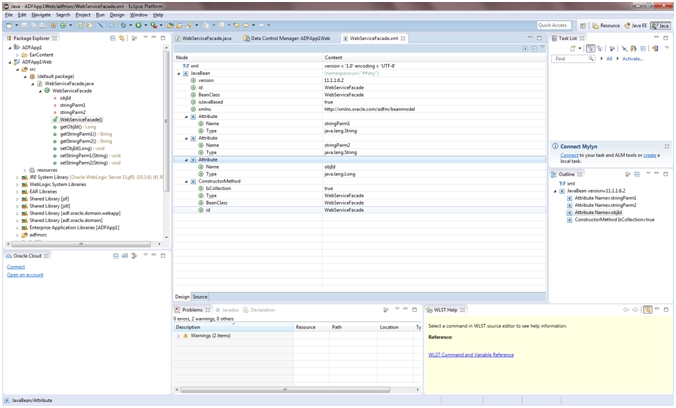Open the Data Control Manager: ADFApp1Web tab
The height and width of the screenshot is (408, 676).
(287, 38)
